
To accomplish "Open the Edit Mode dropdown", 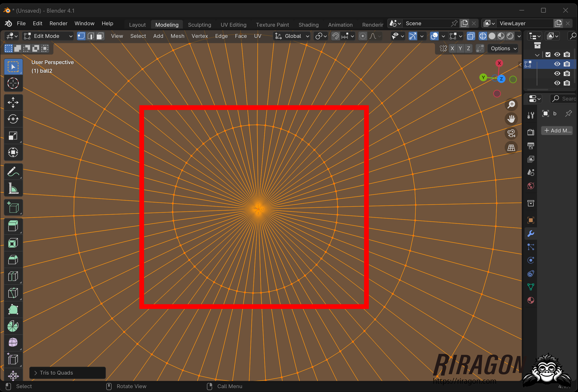I will [x=48, y=36].
